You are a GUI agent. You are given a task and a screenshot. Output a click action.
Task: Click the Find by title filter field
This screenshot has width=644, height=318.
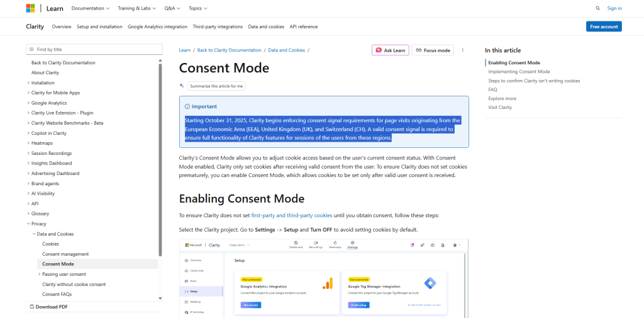(92, 49)
